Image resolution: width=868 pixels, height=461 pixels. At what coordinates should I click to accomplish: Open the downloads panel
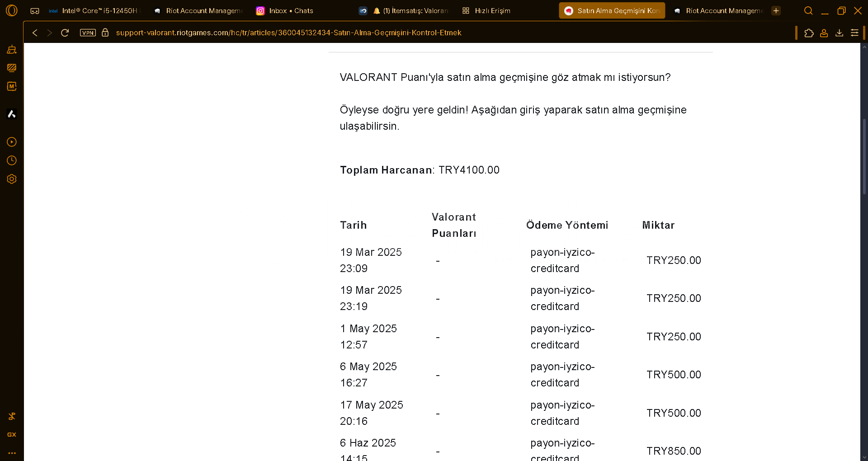point(839,33)
